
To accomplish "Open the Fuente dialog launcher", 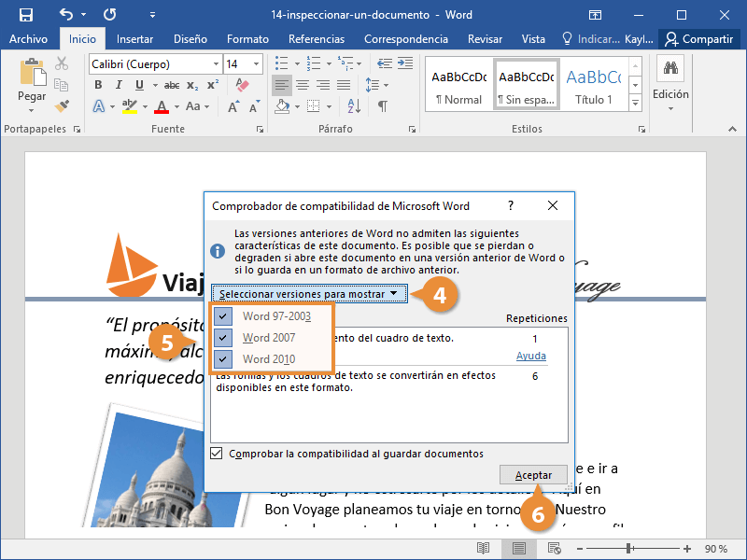I will pyautogui.click(x=260, y=129).
